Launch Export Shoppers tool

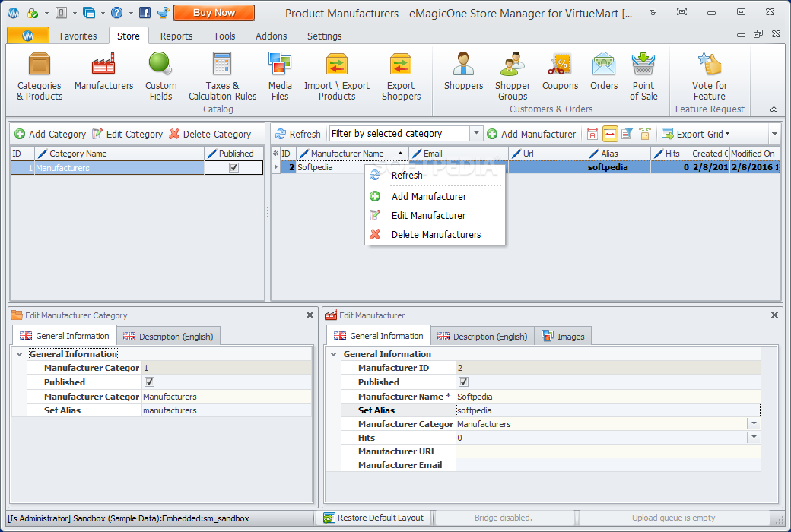pyautogui.click(x=401, y=76)
